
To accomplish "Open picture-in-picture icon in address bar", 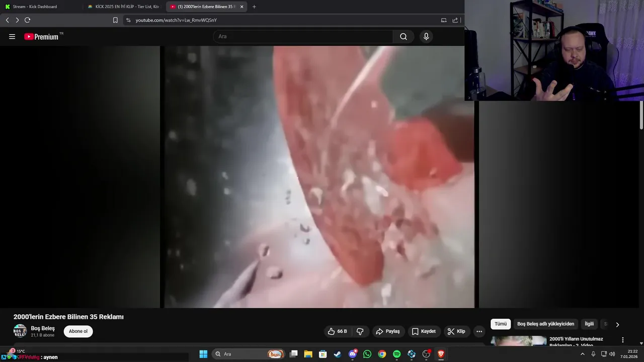I will click(444, 20).
